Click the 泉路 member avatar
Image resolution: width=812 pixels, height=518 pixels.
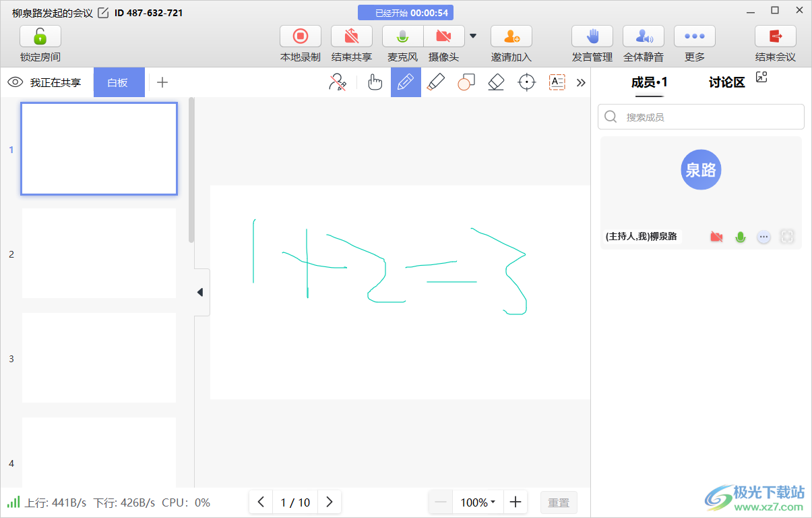[701, 169]
